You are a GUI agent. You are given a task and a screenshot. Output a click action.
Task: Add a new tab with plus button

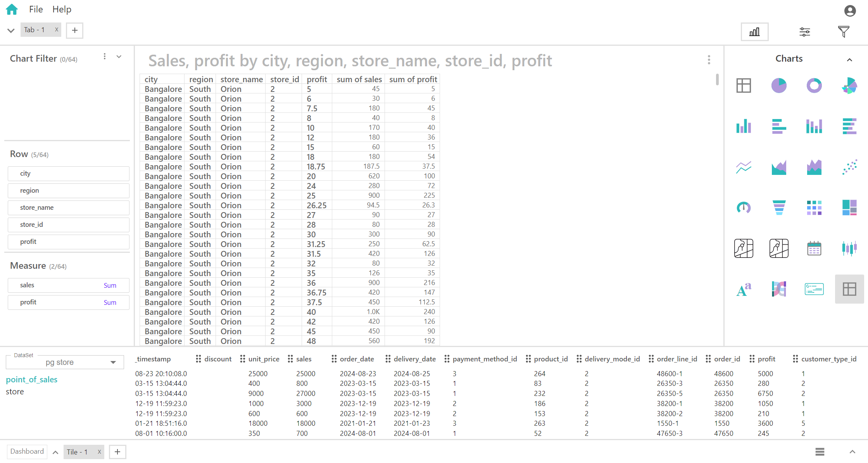pyautogui.click(x=75, y=30)
